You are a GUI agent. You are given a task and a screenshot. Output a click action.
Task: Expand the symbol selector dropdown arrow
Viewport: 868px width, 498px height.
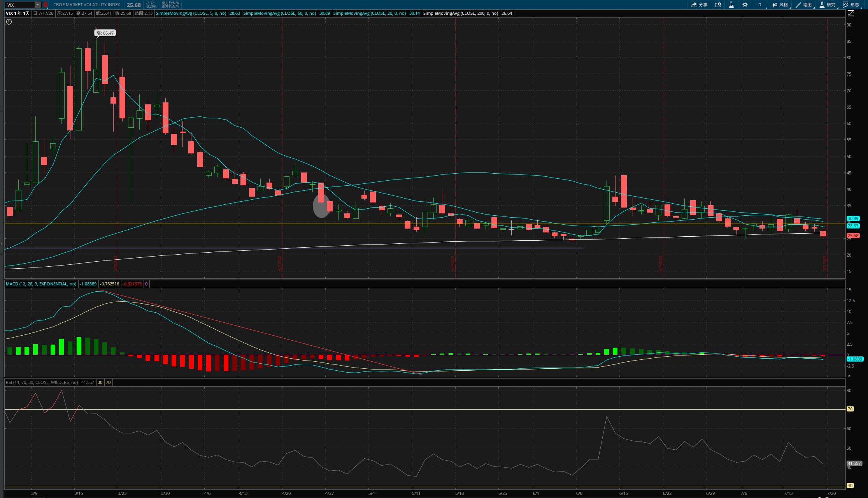[x=38, y=5]
